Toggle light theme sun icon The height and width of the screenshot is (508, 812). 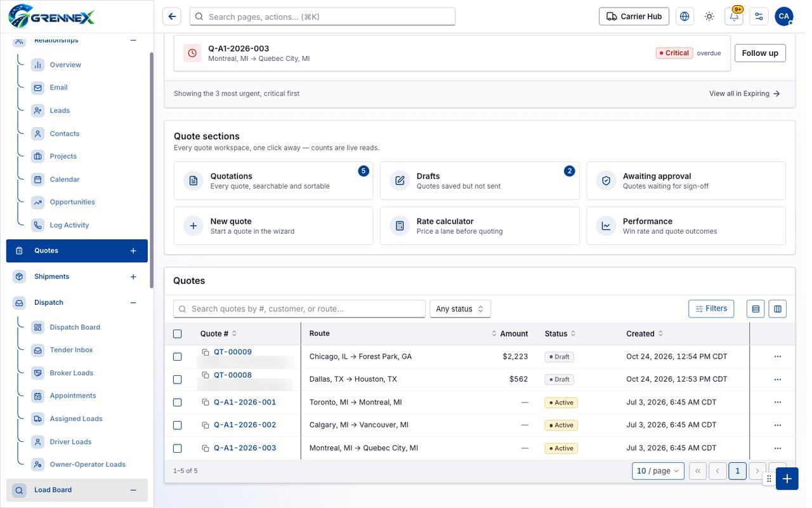pyautogui.click(x=709, y=17)
